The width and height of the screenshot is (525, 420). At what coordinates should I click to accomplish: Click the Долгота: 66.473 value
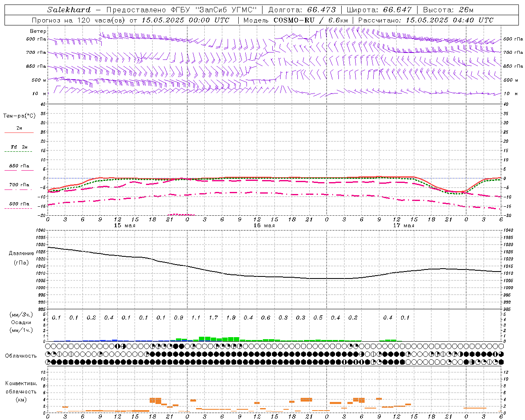pos(302,10)
